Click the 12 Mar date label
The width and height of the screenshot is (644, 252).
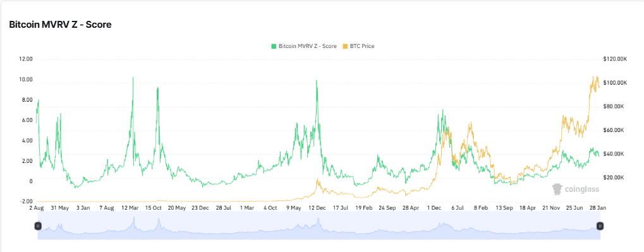[130, 208]
